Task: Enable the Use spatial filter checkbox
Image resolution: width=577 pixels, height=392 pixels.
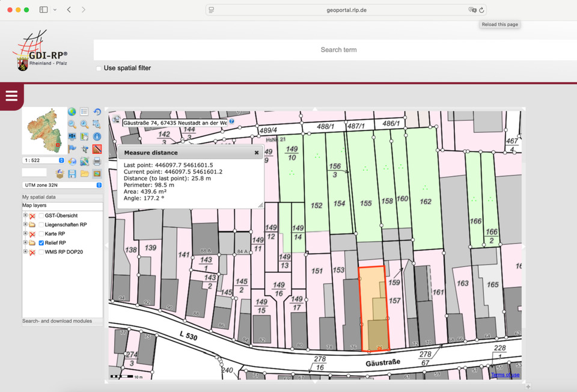Action: click(99, 69)
